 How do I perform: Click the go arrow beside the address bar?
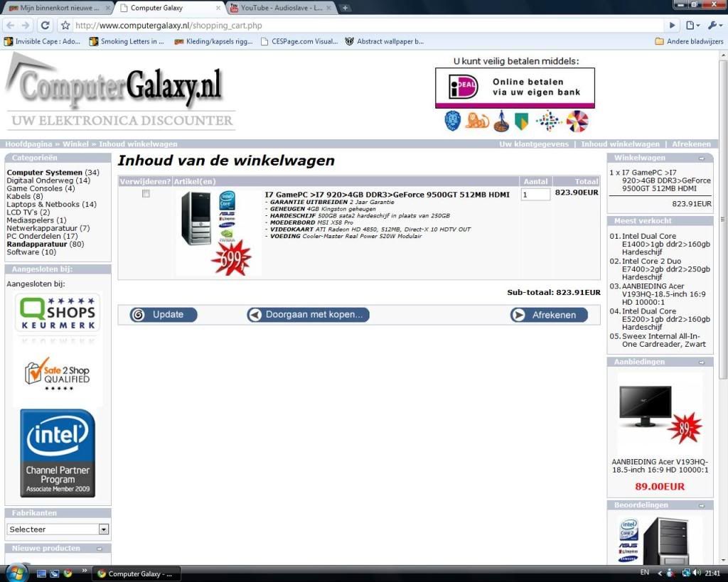coord(672,26)
